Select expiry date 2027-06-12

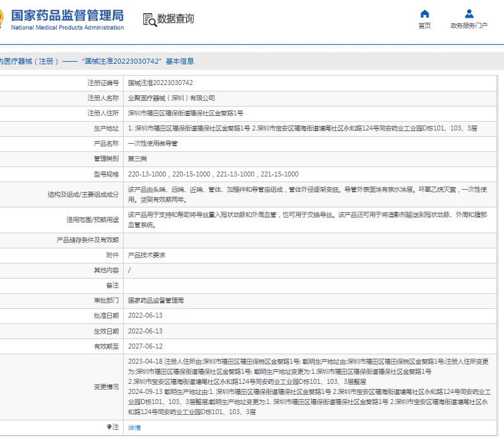145,346
